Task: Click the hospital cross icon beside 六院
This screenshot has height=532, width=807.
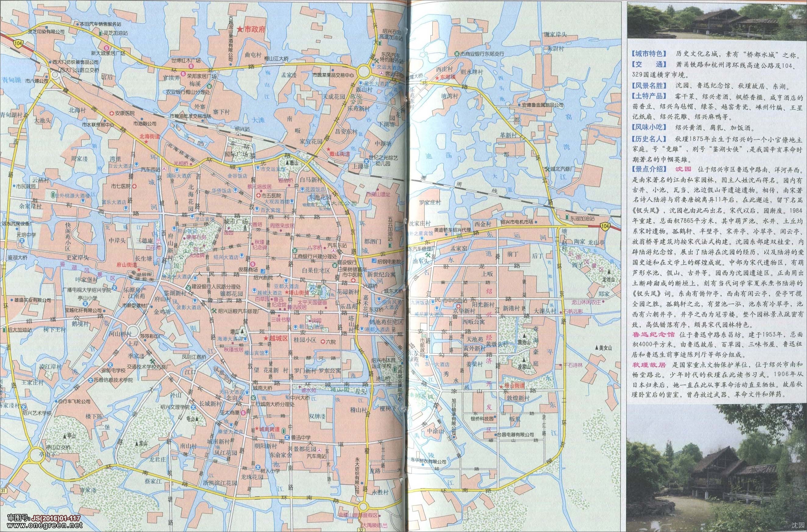Action: 323,342
